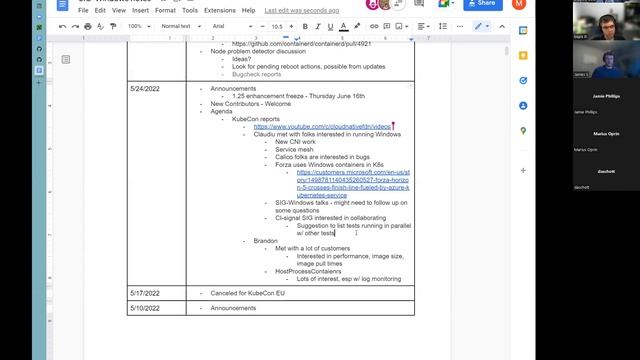Click 'Canceled for KubeCon EU' text
Image resolution: width=640 pixels, height=360 pixels.
pyautogui.click(x=247, y=293)
